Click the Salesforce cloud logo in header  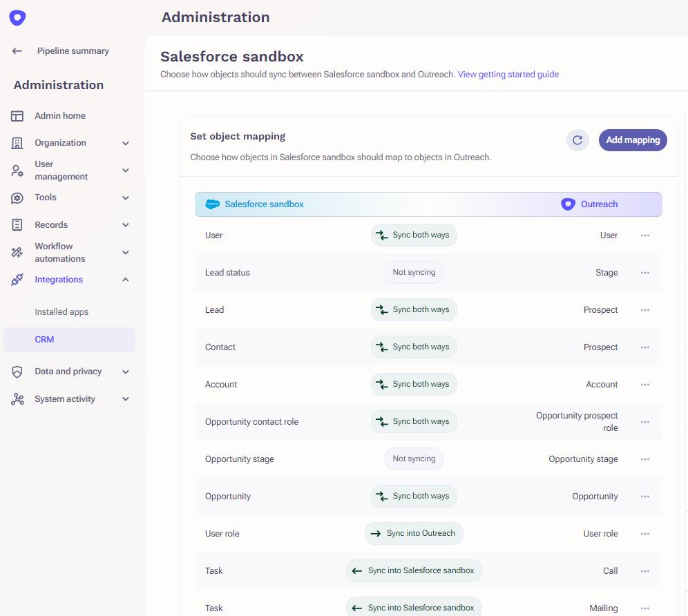coord(212,204)
